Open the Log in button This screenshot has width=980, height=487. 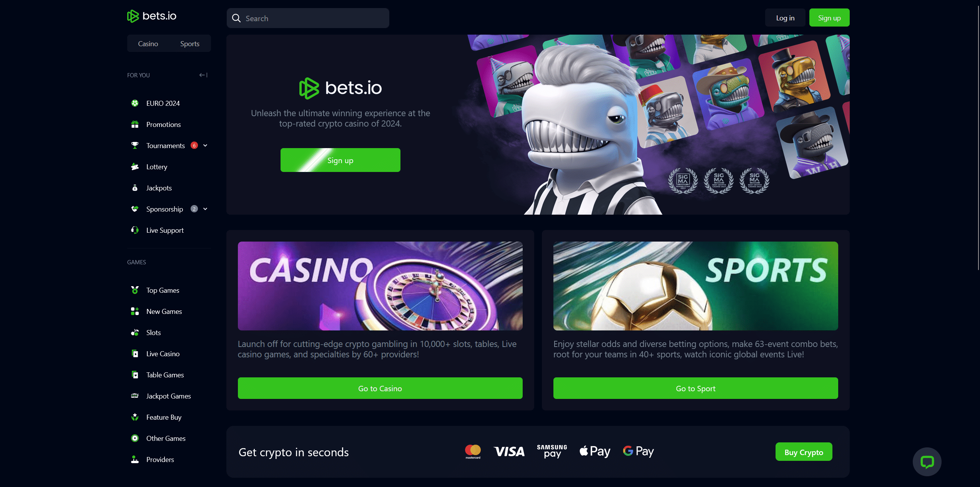click(785, 18)
